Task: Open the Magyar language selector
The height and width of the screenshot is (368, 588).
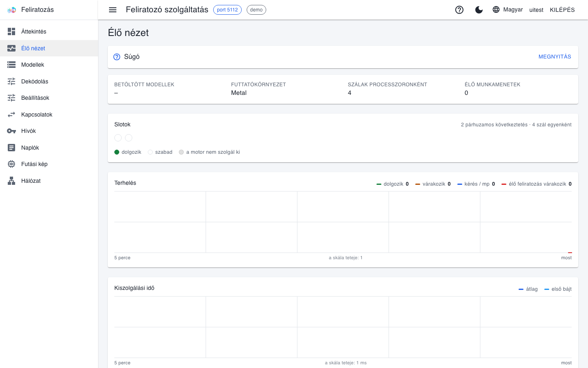Action: (508, 9)
